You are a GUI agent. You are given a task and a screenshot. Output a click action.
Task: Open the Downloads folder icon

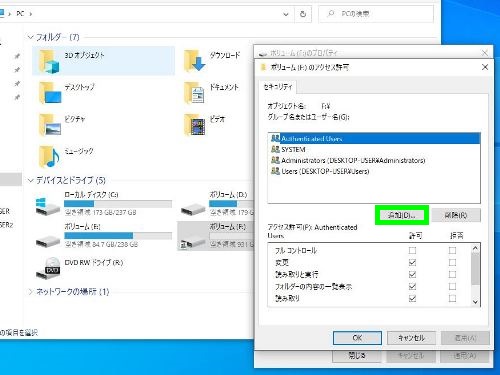(194, 61)
